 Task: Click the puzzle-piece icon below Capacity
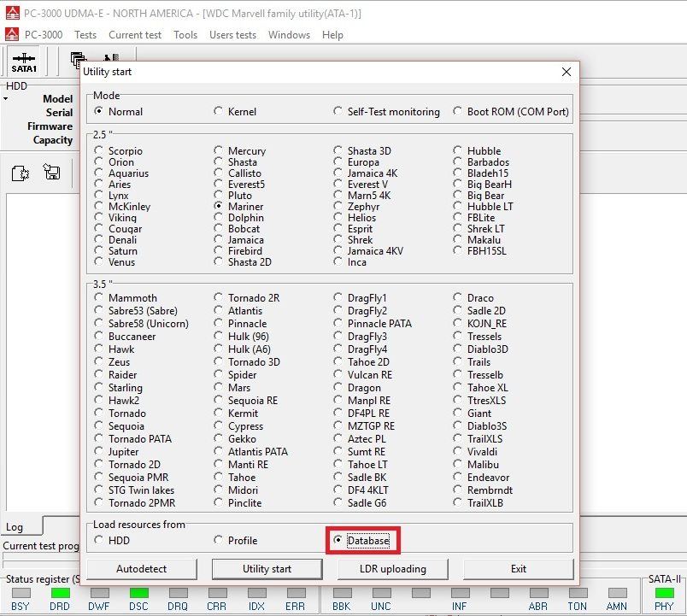pyautogui.click(x=21, y=173)
